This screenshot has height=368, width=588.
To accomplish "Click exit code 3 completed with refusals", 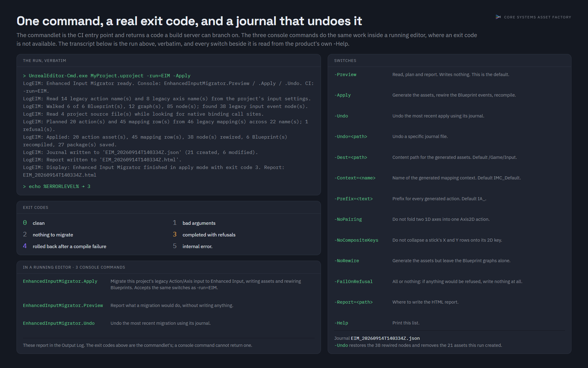I will pyautogui.click(x=204, y=235).
